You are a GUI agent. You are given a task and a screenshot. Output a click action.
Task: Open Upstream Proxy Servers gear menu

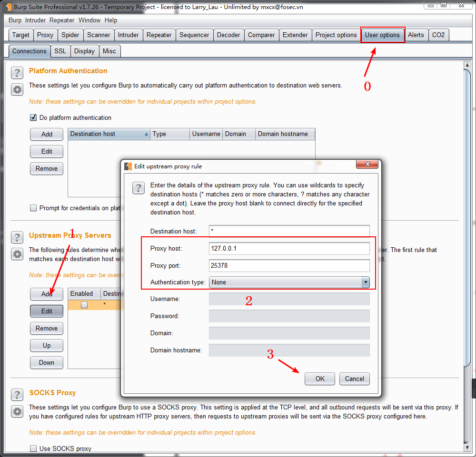coord(17,254)
